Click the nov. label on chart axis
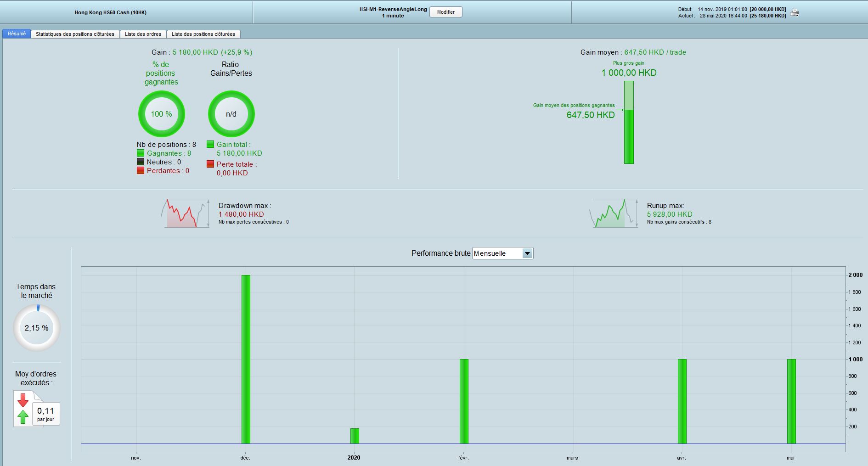The width and height of the screenshot is (868, 466). pos(136,458)
